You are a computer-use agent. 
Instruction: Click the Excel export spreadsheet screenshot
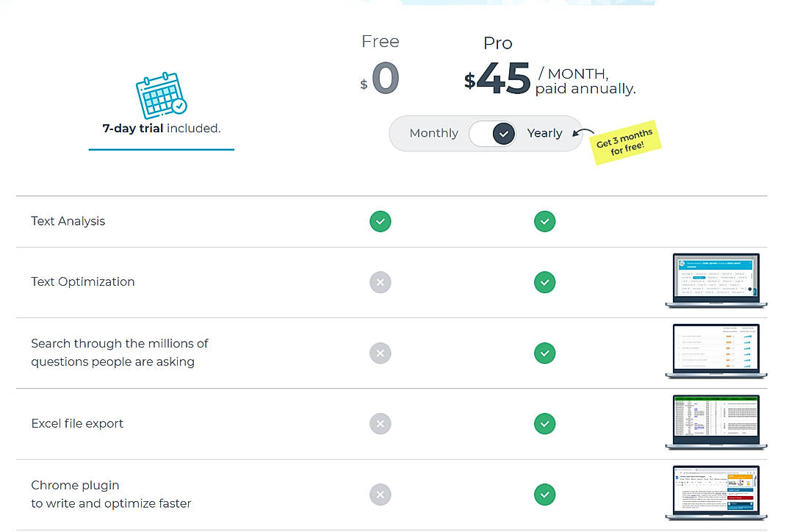715,422
